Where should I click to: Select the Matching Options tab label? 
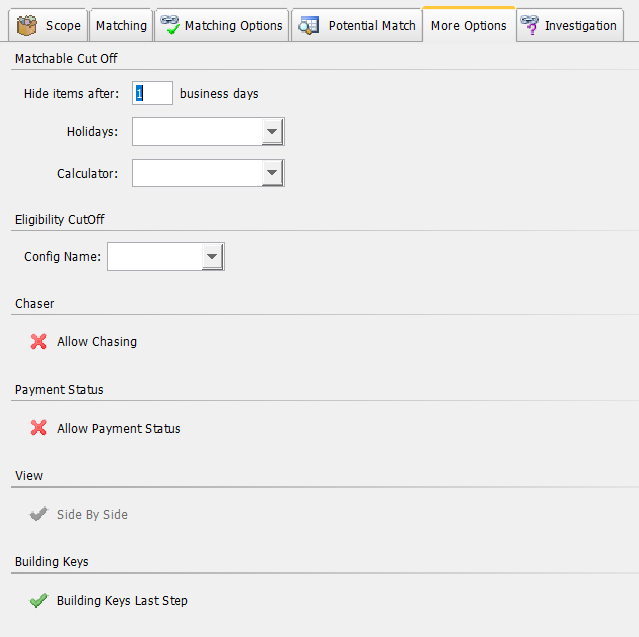(234, 26)
